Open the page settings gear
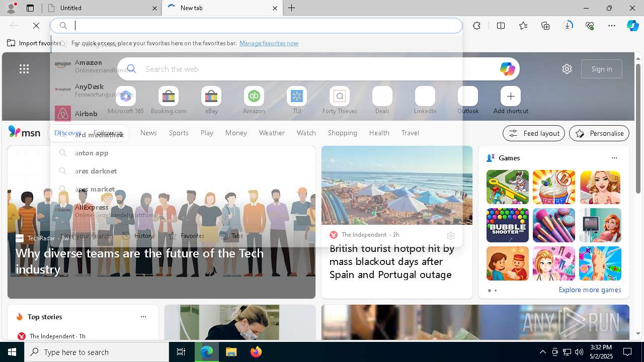 (567, 69)
